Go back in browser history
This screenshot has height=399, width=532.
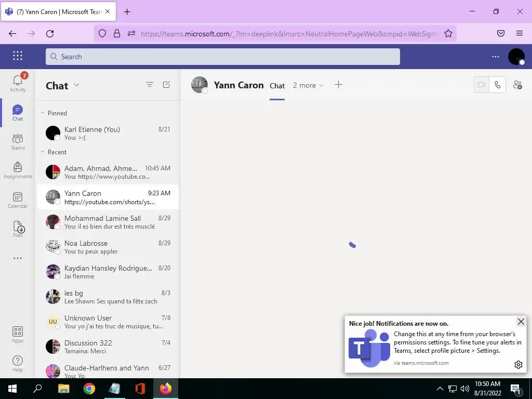(12, 34)
